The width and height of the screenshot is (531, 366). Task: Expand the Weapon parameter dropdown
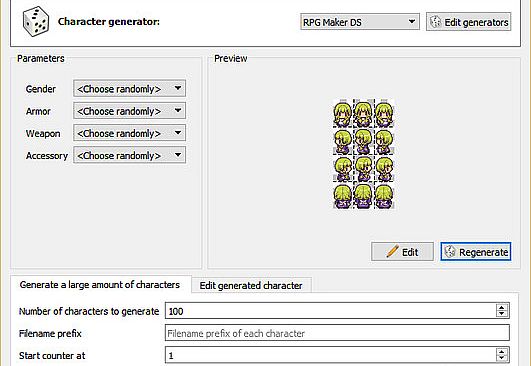tap(129, 133)
